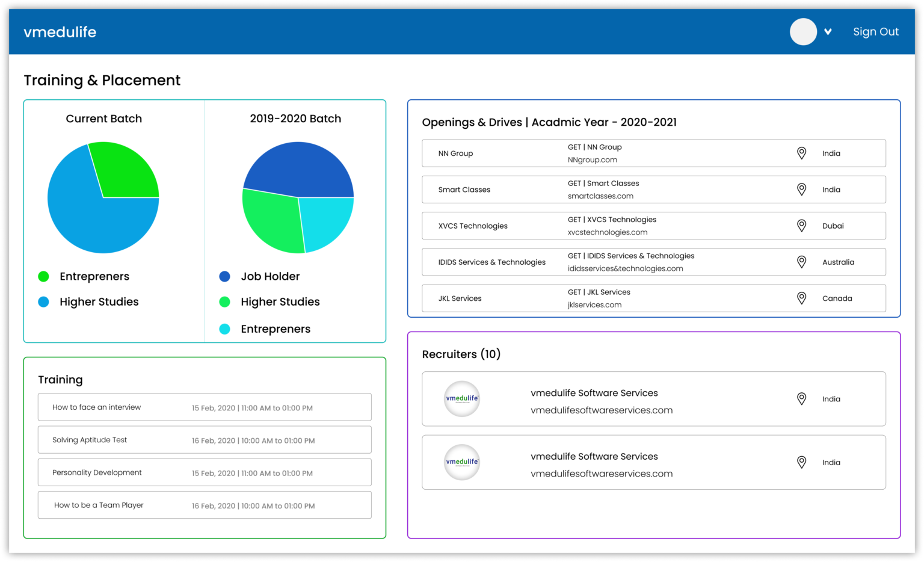Click the location pin for the first recruiter
924x562 pixels.
[x=801, y=398]
